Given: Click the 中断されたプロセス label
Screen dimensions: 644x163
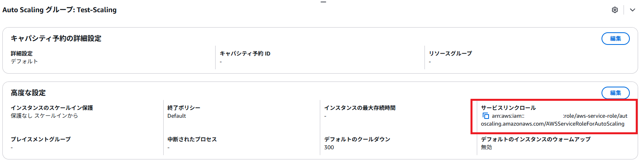Looking at the screenshot, I should [192, 139].
